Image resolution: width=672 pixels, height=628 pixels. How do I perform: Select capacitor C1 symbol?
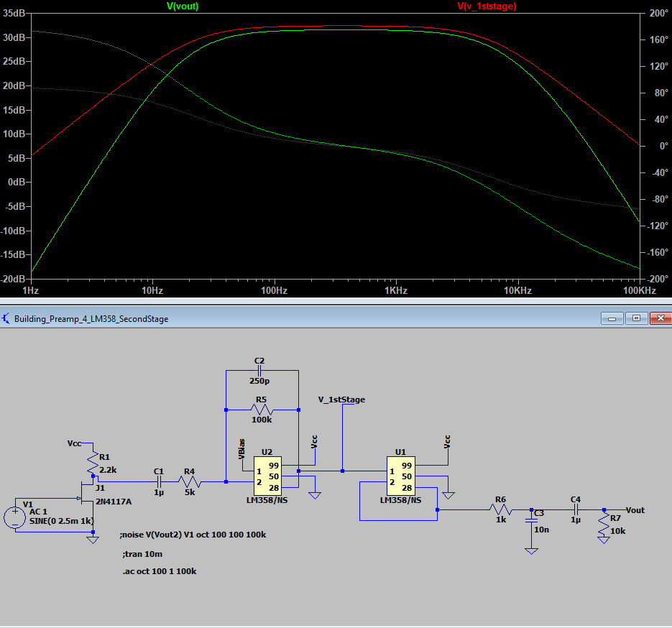pos(159,482)
